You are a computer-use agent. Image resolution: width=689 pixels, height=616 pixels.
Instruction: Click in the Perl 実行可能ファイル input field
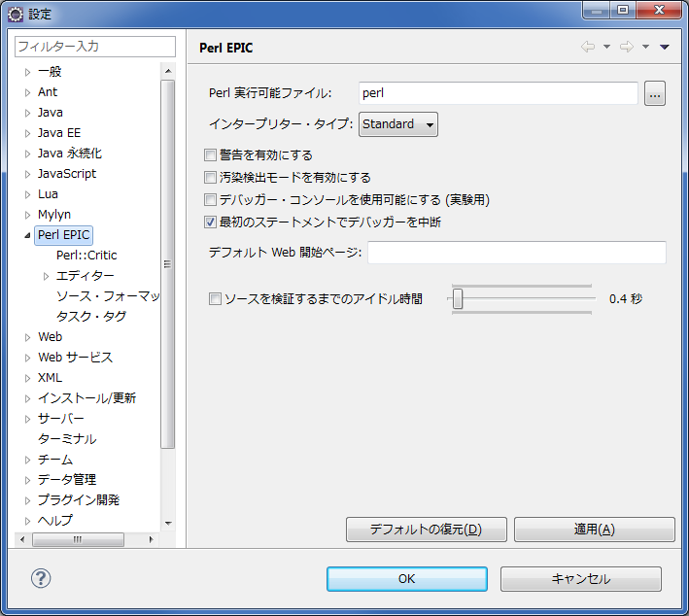point(499,93)
